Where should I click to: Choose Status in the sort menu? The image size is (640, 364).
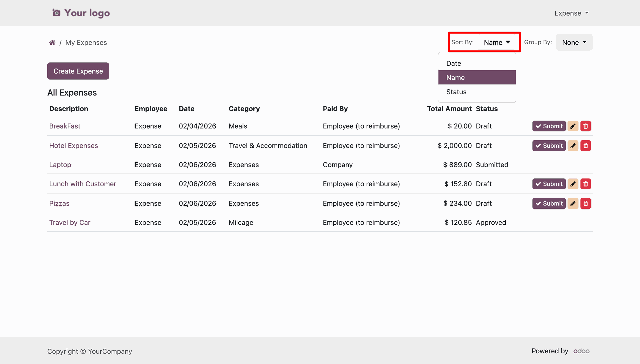(x=477, y=92)
